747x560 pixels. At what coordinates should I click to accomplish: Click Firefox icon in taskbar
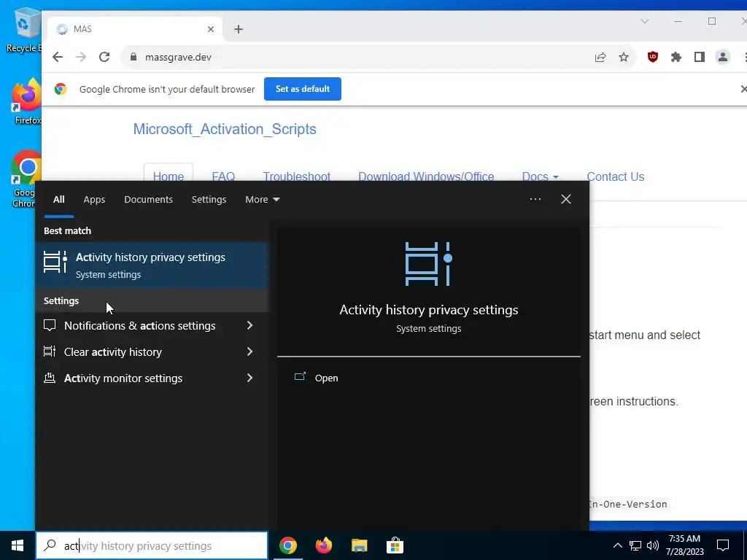coord(323,545)
